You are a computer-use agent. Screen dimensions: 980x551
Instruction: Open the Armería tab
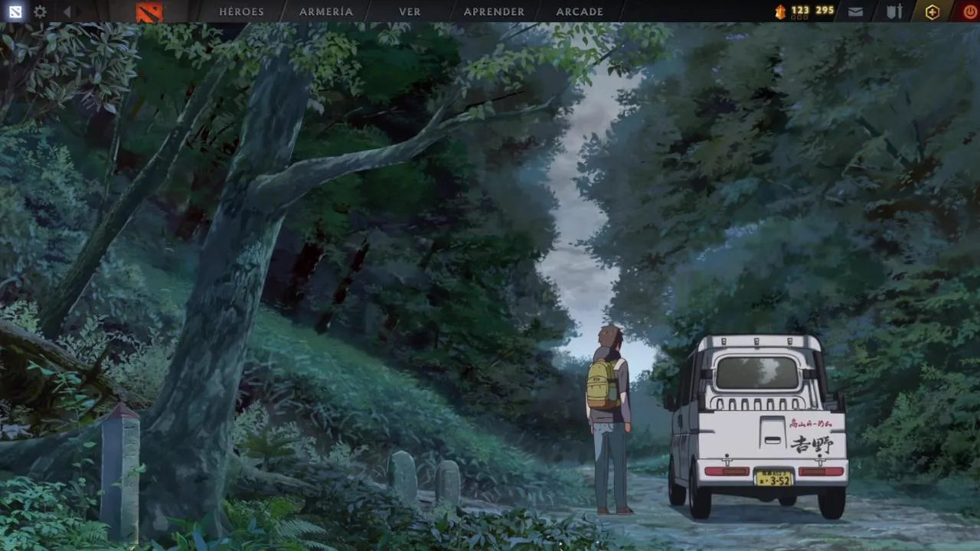[x=326, y=11]
